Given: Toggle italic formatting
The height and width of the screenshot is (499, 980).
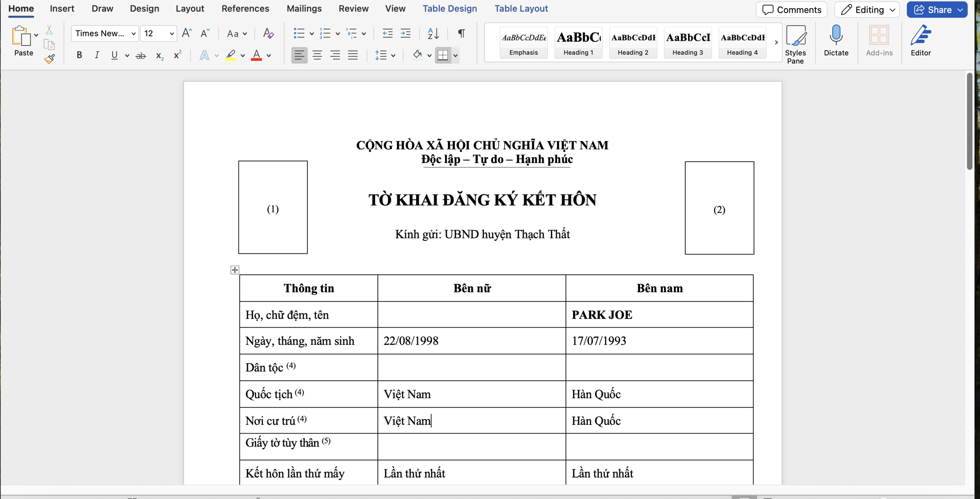Looking at the screenshot, I should [x=97, y=55].
